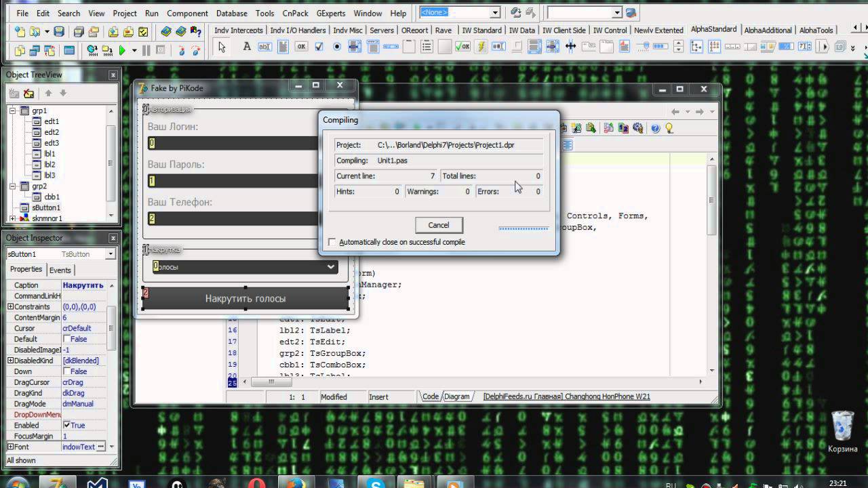
Task: Open the Project menu
Action: coord(125,13)
